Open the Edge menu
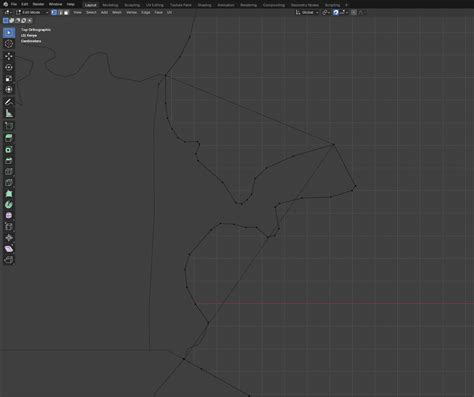474x397 pixels. (146, 12)
